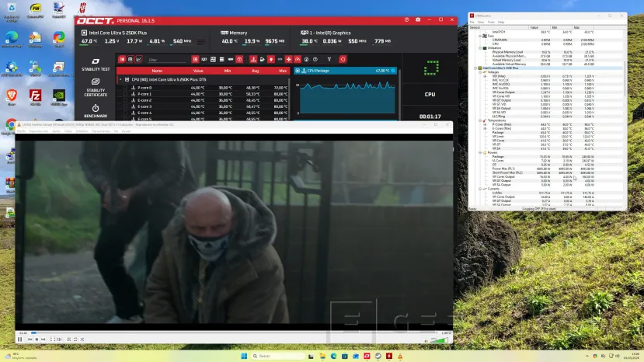This screenshot has width=644, height=362.
Task: Toggle the CPU Package graph checkbox
Action: [x=298, y=71]
